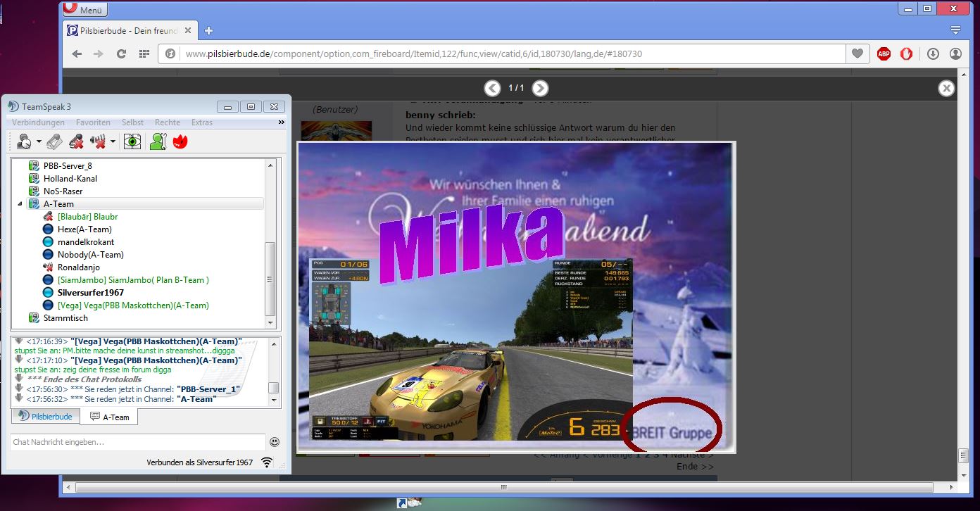Screen dimensions: 980x511
Task: Open the Opera Menü button
Action: [84, 10]
